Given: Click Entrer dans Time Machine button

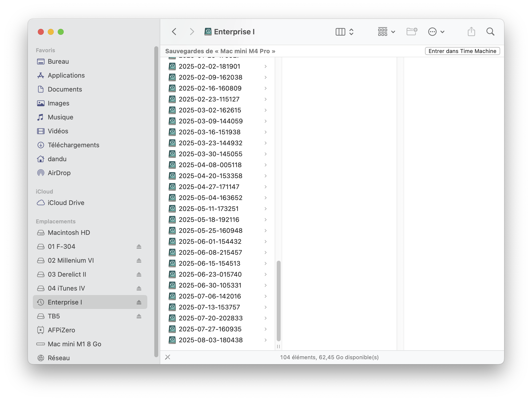Looking at the screenshot, I should 462,51.
